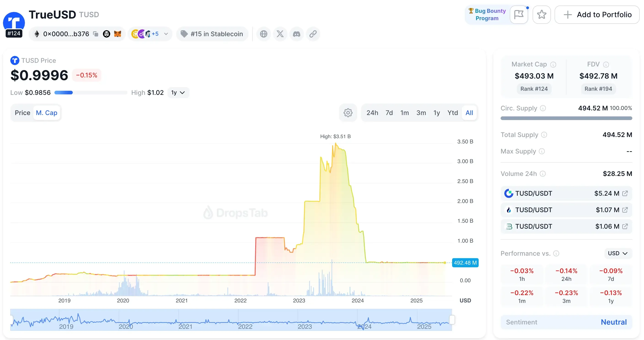Switch the chart to Price view
The image size is (644, 340).
click(22, 113)
